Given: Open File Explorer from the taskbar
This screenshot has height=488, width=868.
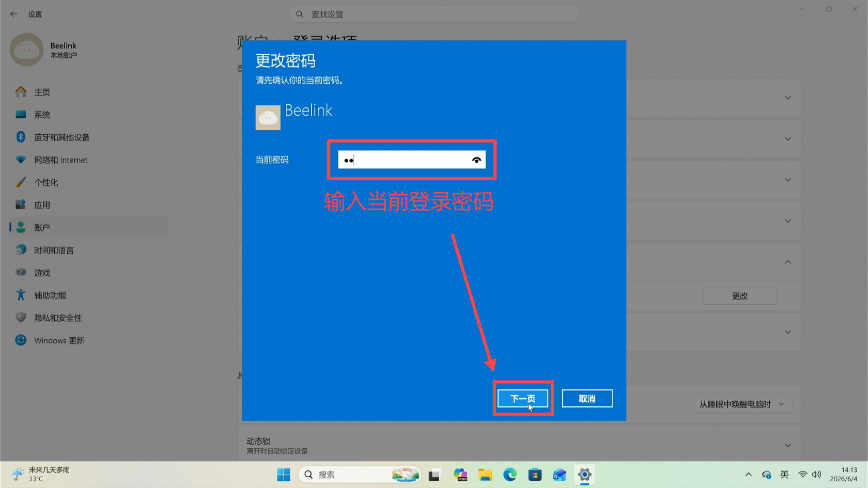Looking at the screenshot, I should coord(485,475).
